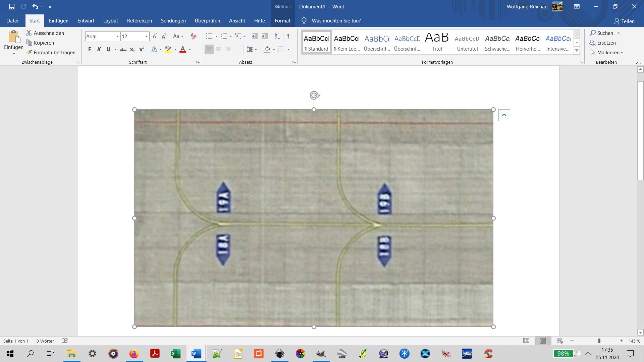Switch to the Ansicht tab

click(x=237, y=21)
